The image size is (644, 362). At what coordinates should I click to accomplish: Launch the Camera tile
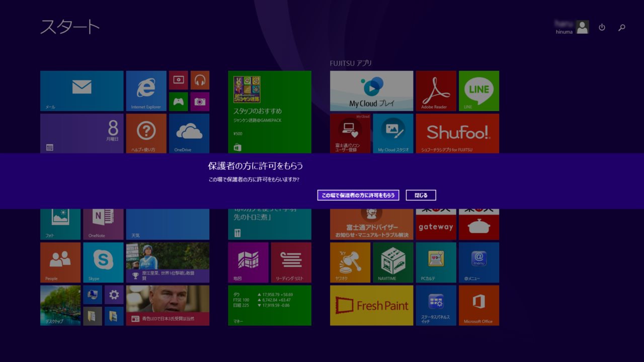[200, 102]
